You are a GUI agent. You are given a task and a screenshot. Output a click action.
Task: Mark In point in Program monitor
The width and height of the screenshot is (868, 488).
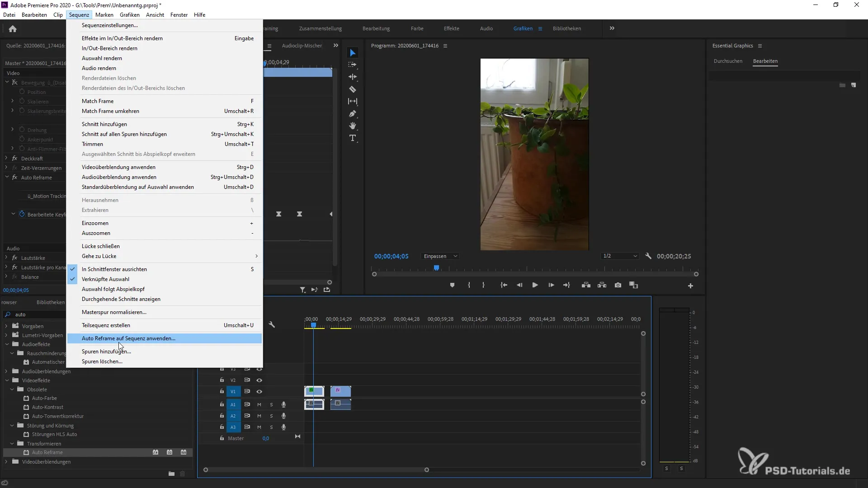[469, 285]
